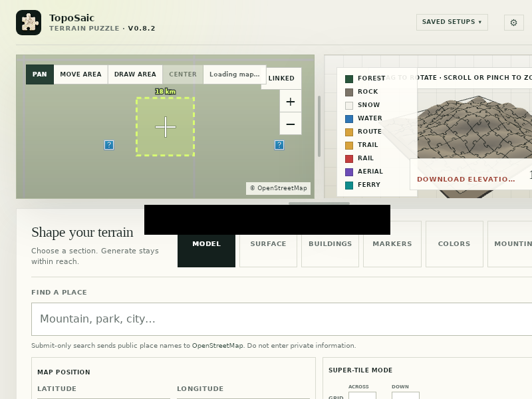
Task: Click the Ferry color swatch
Action: click(349, 186)
